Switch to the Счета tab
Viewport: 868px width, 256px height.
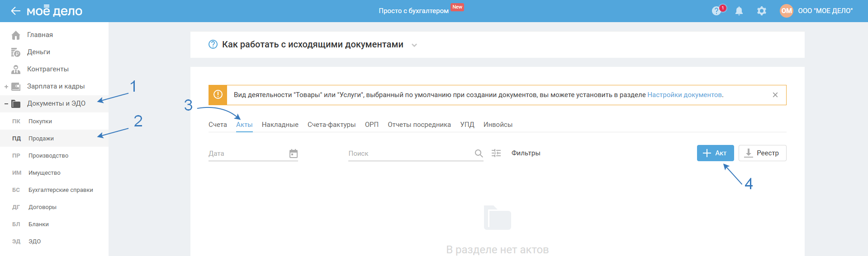click(218, 125)
